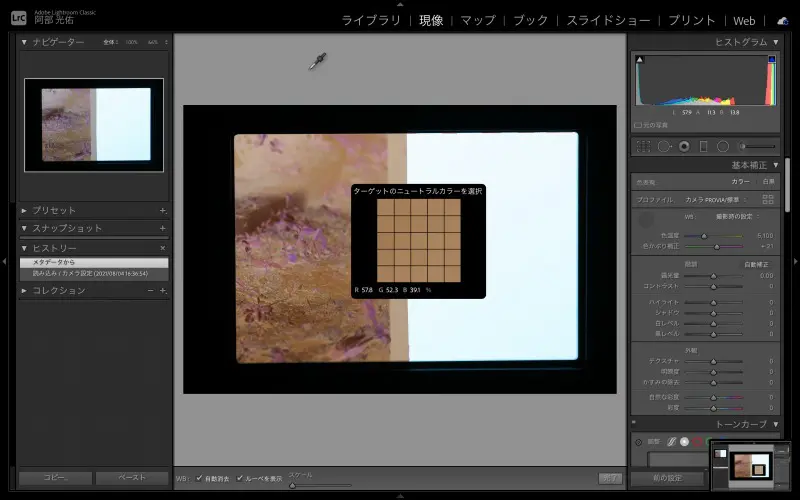This screenshot has height=500, width=800.
Task: Toggle shadow clipping indicator in histogram
Action: 640,60
